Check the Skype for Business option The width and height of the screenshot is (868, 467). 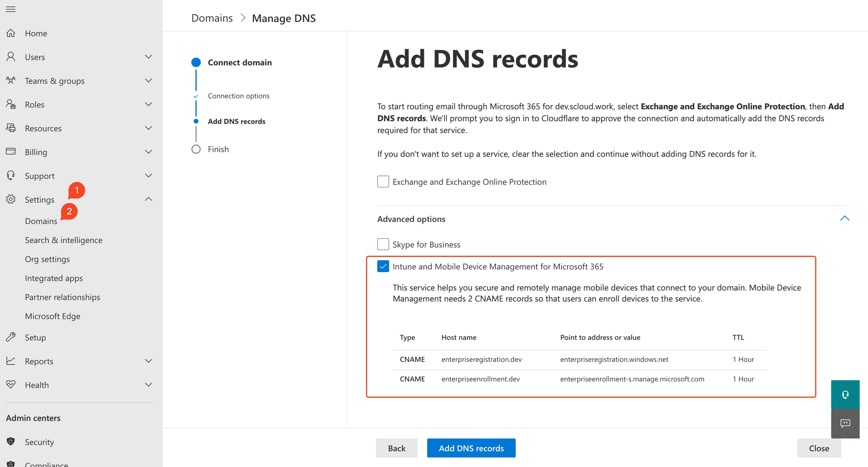383,244
